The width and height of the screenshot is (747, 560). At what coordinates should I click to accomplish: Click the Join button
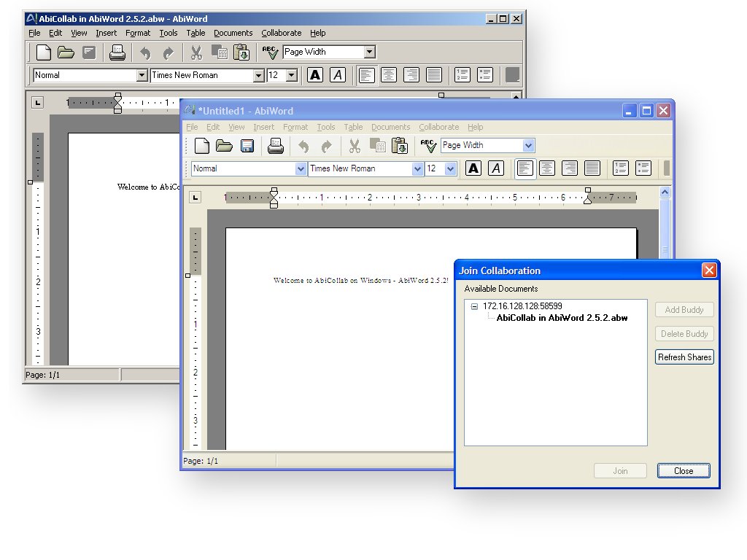coord(620,471)
